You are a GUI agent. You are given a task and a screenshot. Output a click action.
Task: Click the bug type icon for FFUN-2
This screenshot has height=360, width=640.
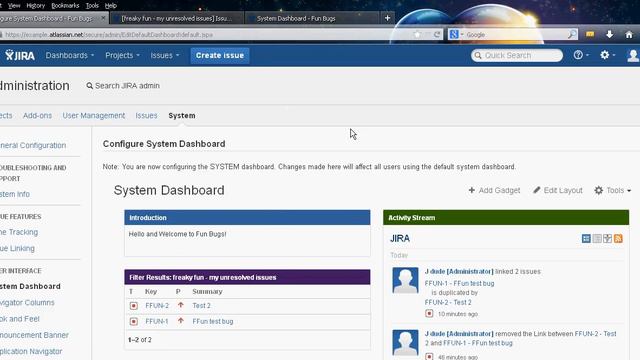pyautogui.click(x=133, y=306)
